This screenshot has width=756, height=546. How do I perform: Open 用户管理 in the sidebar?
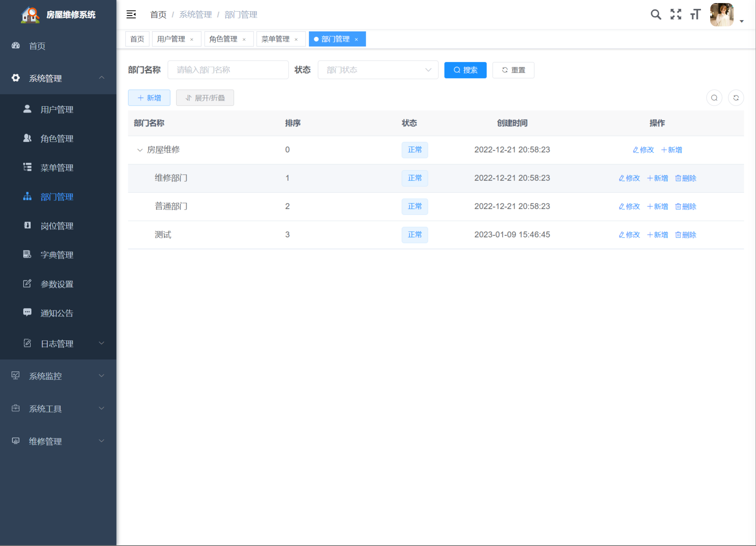57,109
